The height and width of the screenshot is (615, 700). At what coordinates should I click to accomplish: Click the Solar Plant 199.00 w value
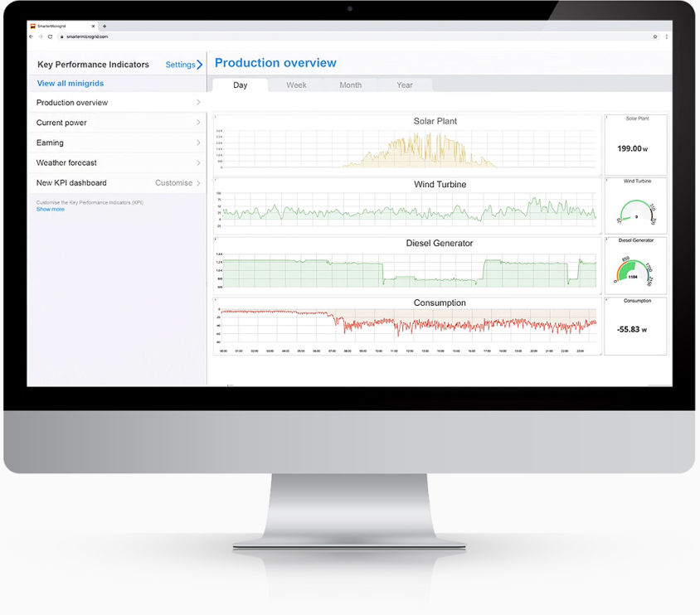point(632,148)
